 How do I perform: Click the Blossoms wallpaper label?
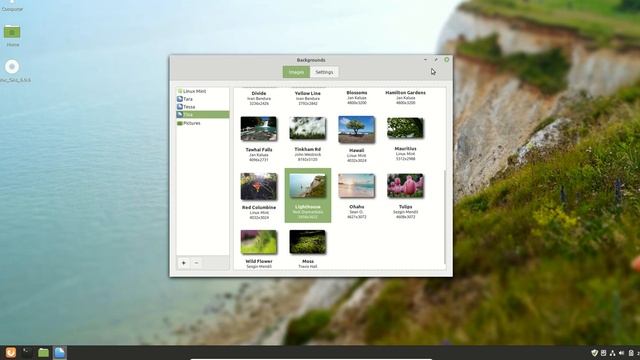357,93
